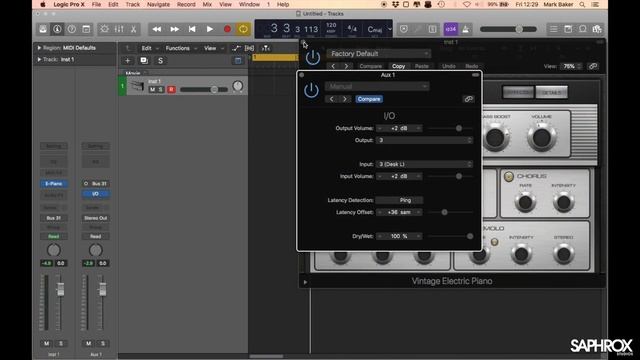Viewport: 640px width, 360px height.
Task: Record-enable the Inst 1 track
Action: 171,89
